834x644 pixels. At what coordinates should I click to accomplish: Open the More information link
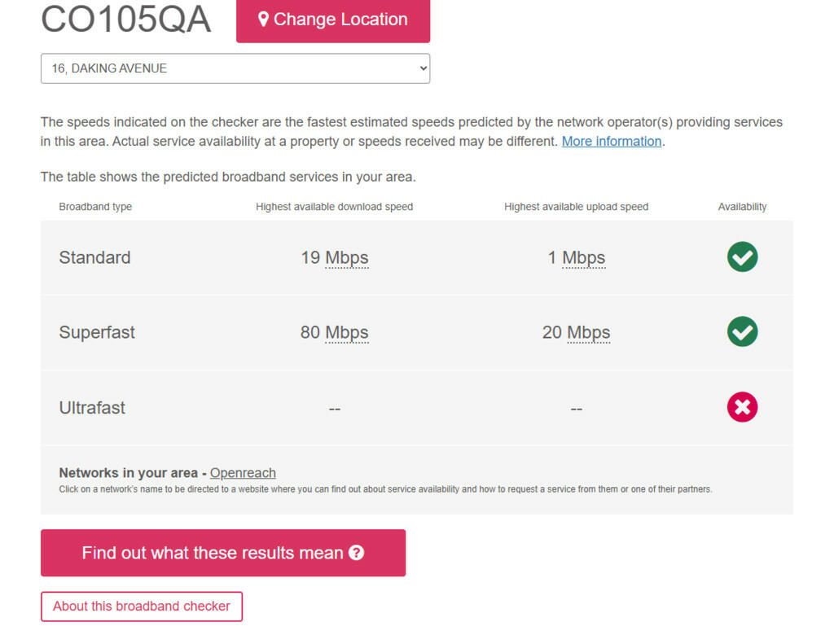611,141
